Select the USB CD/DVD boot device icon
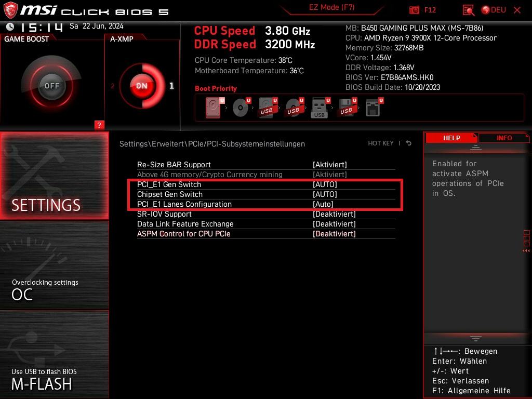The image size is (532, 399). tap(295, 108)
